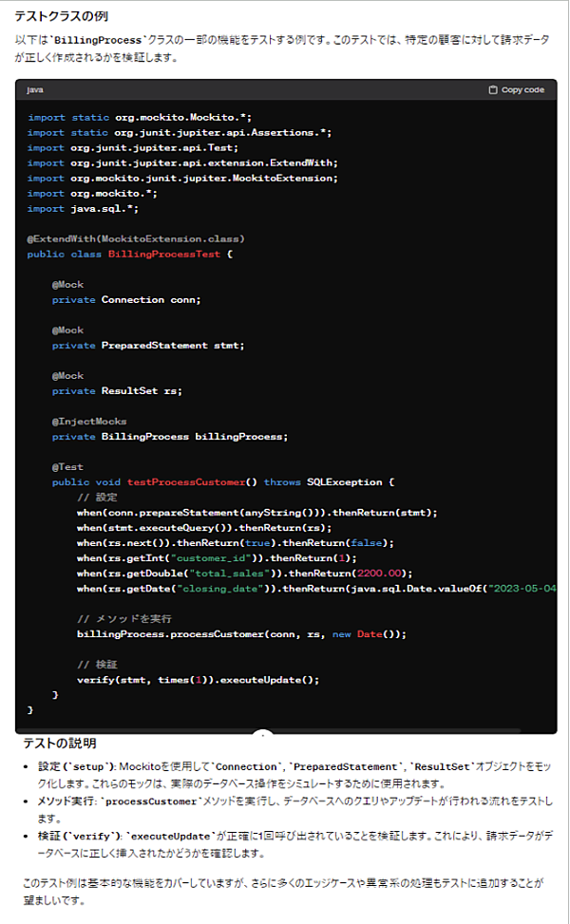Screen dimensions: 570x924
Task: Click the comment "// 設定"
Action: [97, 498]
